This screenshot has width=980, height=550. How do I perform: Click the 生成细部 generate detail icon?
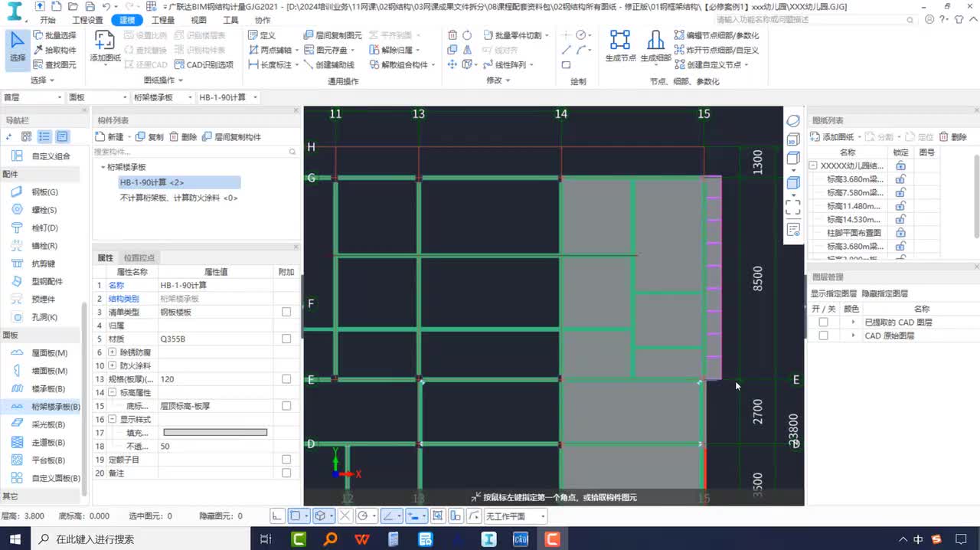coord(655,46)
